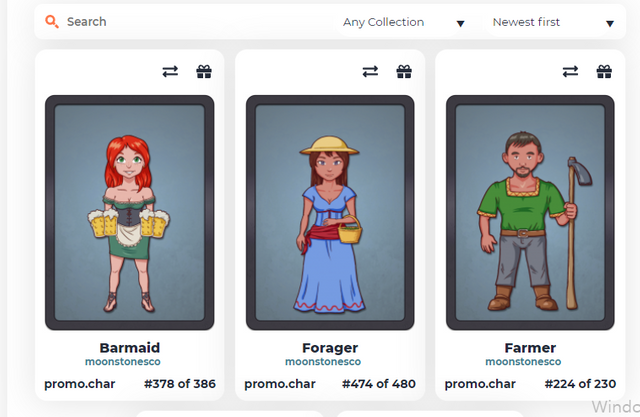Viewport: 640px width, 417px height.
Task: Click the Barmaid card title
Action: point(129,348)
